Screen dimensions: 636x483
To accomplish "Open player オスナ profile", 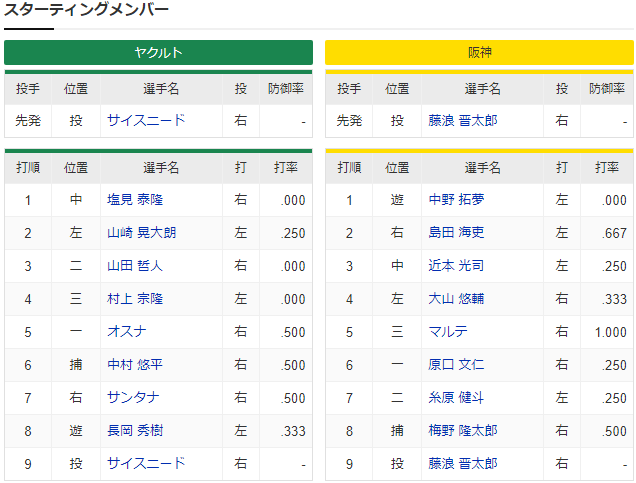I will tap(127, 331).
